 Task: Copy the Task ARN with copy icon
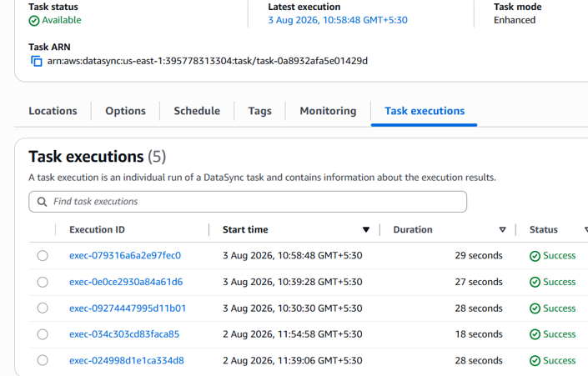coord(37,61)
